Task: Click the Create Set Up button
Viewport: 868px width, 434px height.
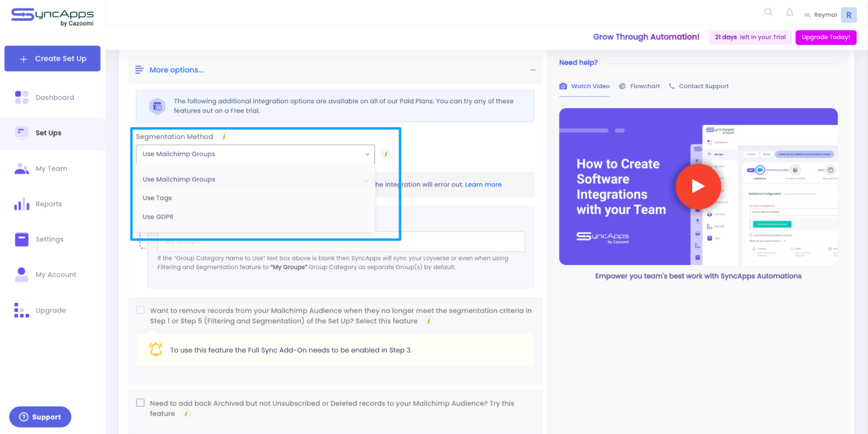Action: 53,59
